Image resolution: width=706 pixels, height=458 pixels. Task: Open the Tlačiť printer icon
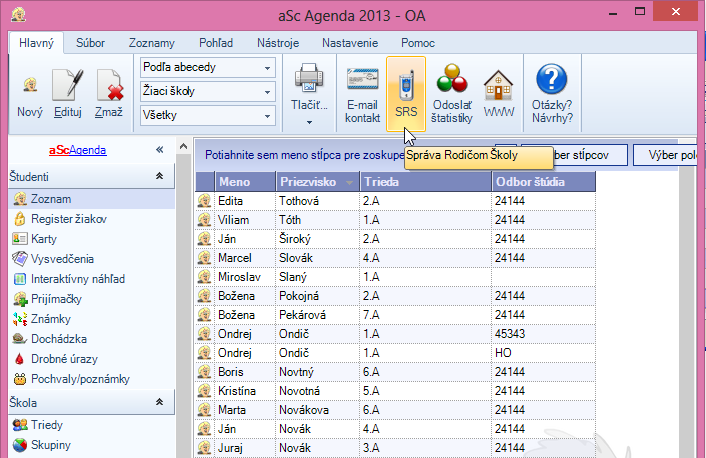click(x=309, y=78)
